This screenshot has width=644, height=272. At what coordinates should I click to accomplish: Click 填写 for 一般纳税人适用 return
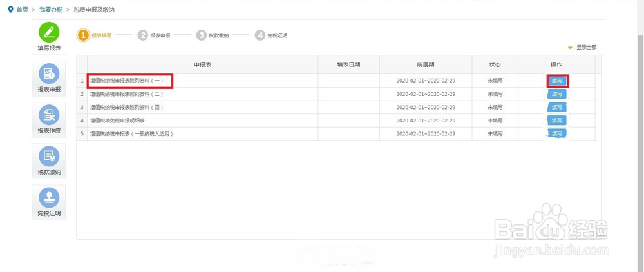[x=557, y=133]
